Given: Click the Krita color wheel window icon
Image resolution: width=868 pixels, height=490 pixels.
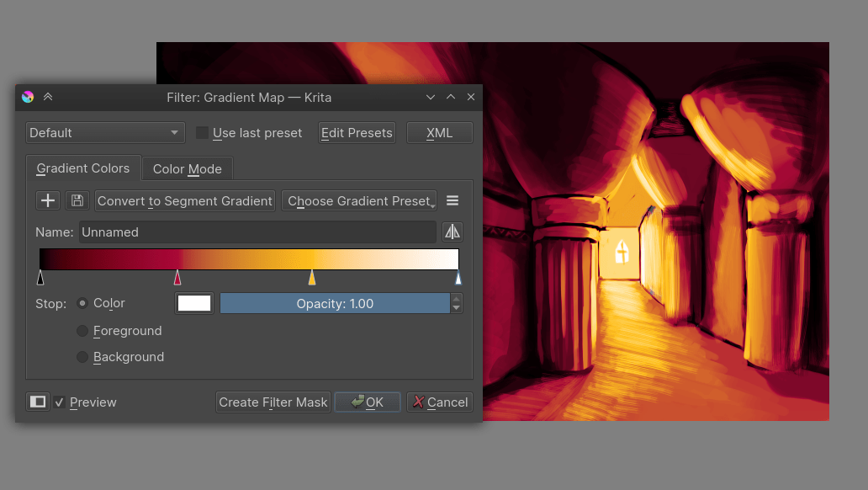Looking at the screenshot, I should tap(27, 96).
